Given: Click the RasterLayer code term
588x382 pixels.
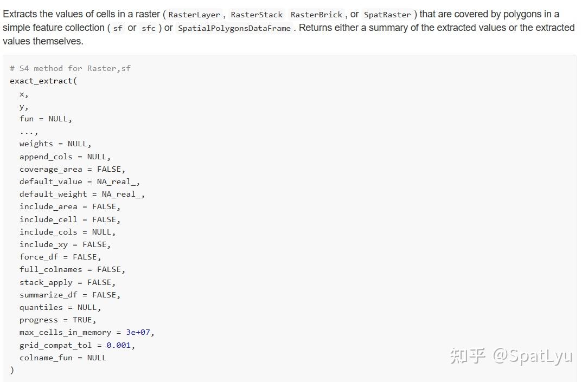Looking at the screenshot, I should coord(194,15).
